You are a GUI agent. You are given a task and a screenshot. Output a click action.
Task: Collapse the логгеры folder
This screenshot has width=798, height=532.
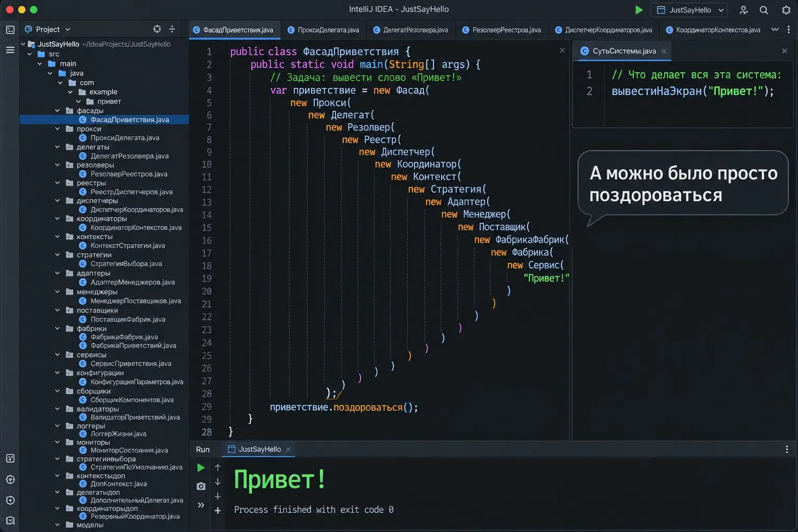coord(58,425)
